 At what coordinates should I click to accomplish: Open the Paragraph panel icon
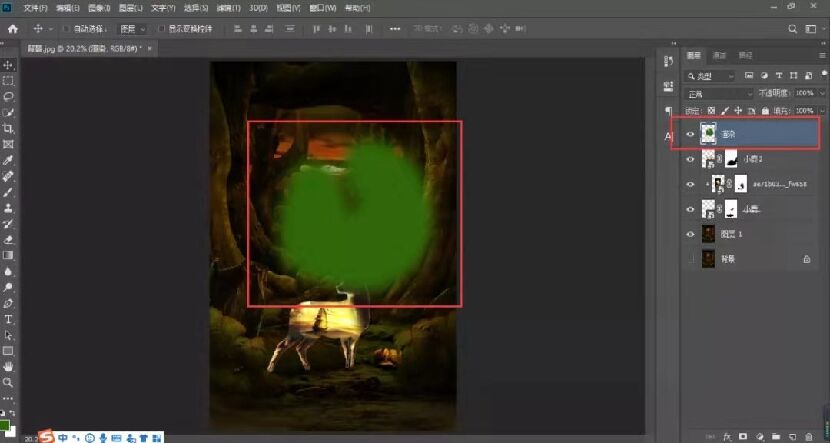pyautogui.click(x=668, y=111)
